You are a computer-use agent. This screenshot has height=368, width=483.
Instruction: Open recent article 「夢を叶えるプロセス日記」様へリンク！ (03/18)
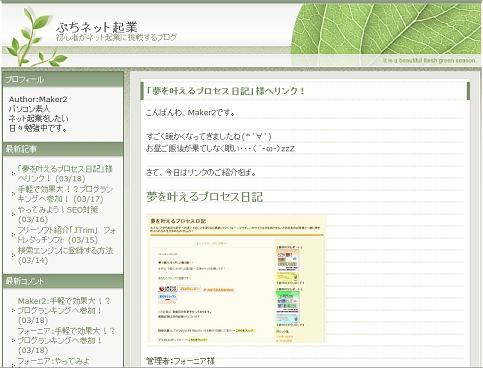pos(65,173)
